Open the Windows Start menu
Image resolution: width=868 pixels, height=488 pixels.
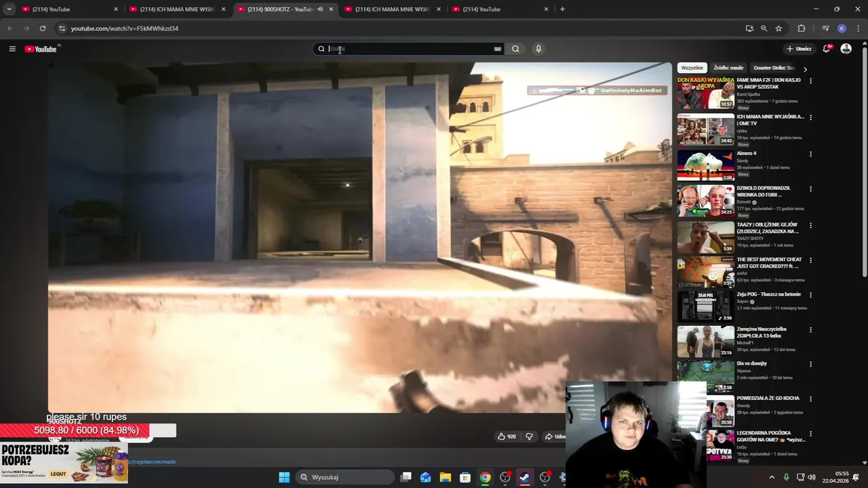tap(284, 477)
